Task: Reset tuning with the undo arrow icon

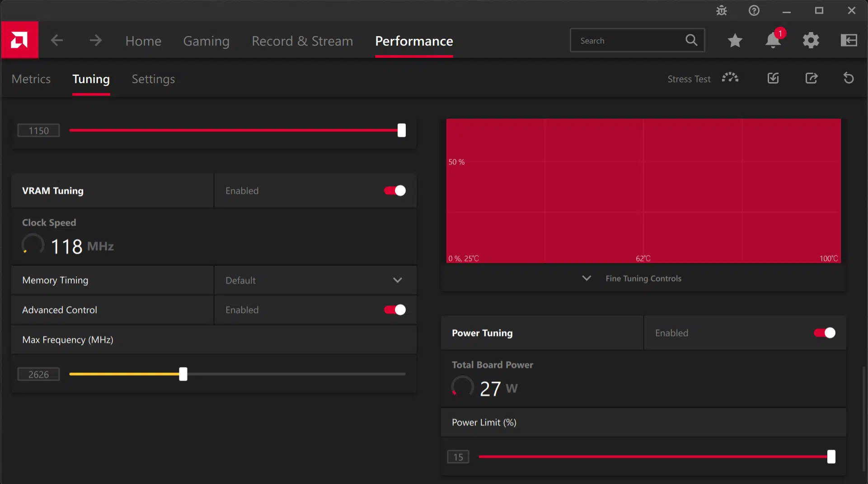Action: coord(849,78)
